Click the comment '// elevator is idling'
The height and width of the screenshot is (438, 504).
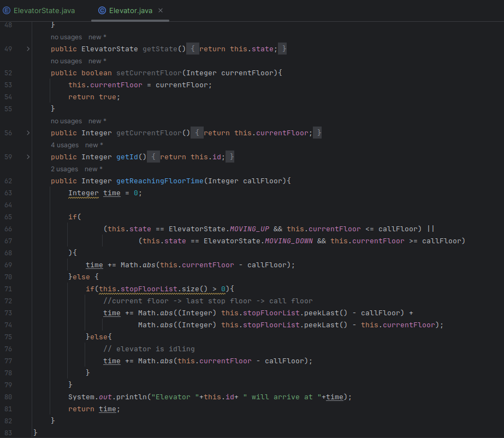149,349
